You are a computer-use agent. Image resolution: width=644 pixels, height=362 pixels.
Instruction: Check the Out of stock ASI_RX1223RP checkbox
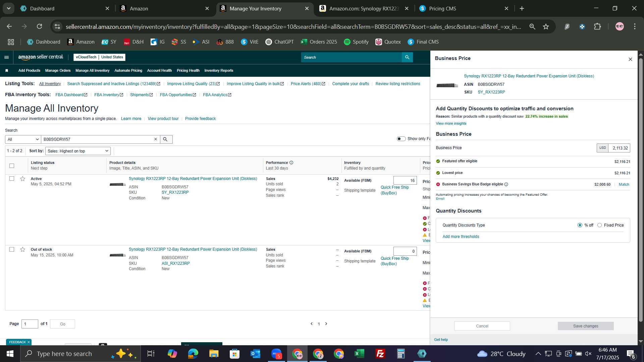(12, 249)
